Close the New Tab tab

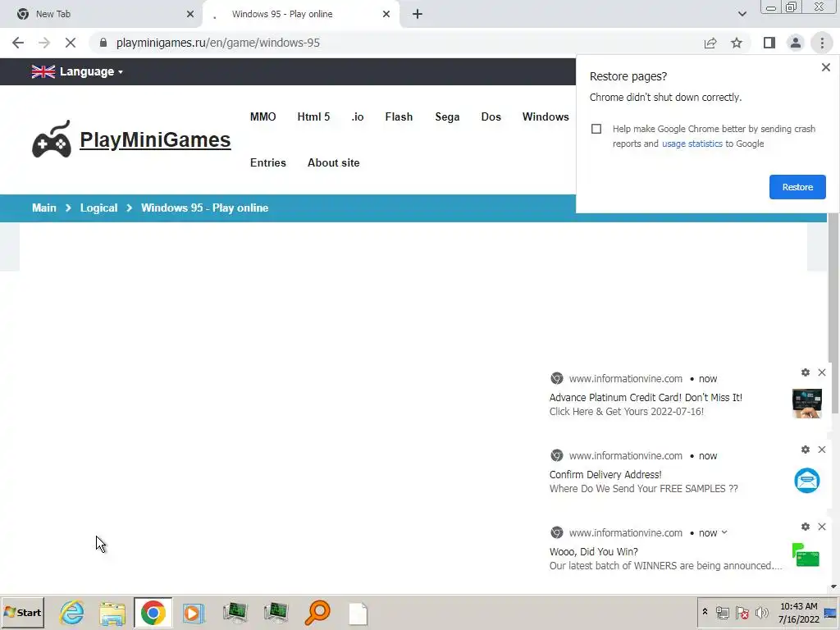[190, 14]
